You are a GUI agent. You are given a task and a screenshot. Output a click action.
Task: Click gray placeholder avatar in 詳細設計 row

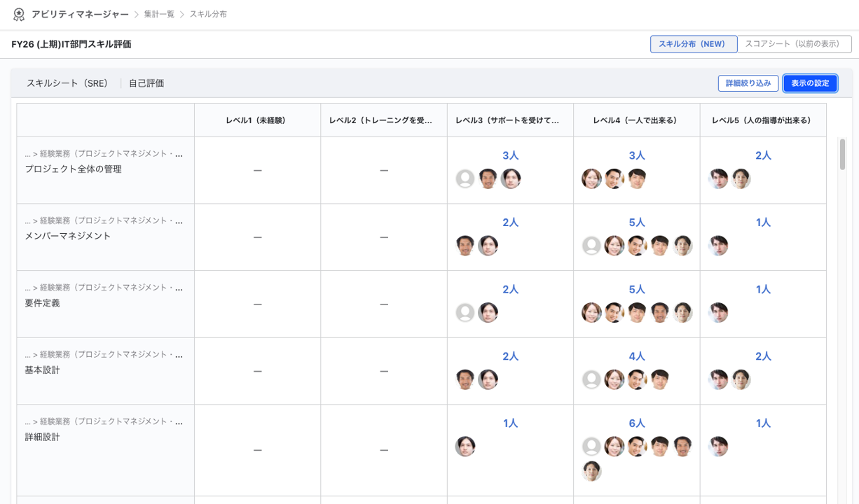[x=592, y=447]
